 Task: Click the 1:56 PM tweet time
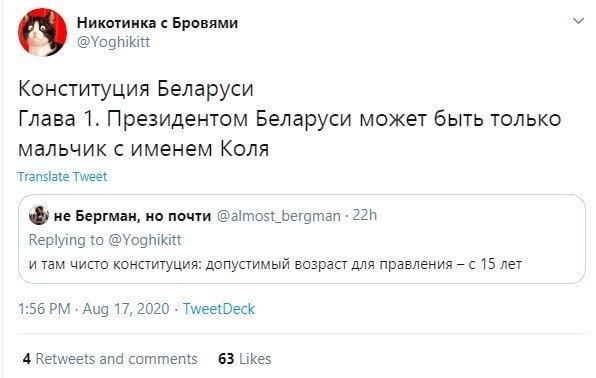point(44,308)
